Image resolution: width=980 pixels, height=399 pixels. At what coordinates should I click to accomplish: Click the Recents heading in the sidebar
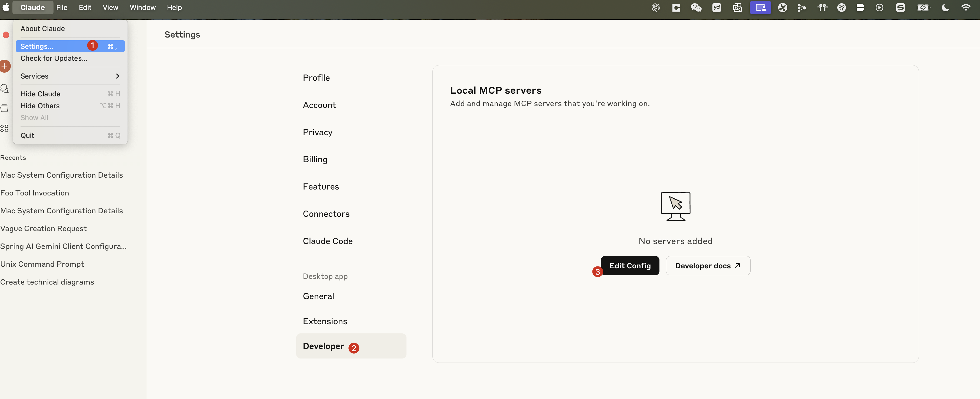click(x=13, y=158)
